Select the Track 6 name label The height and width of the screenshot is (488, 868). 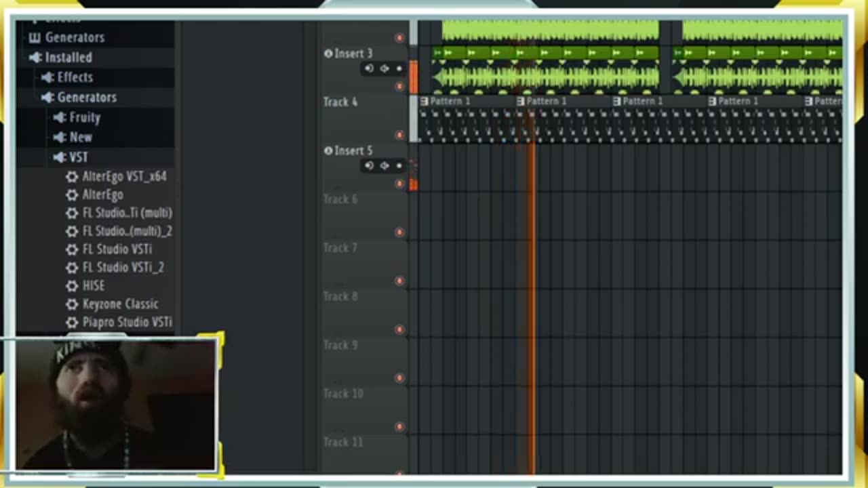click(x=340, y=199)
